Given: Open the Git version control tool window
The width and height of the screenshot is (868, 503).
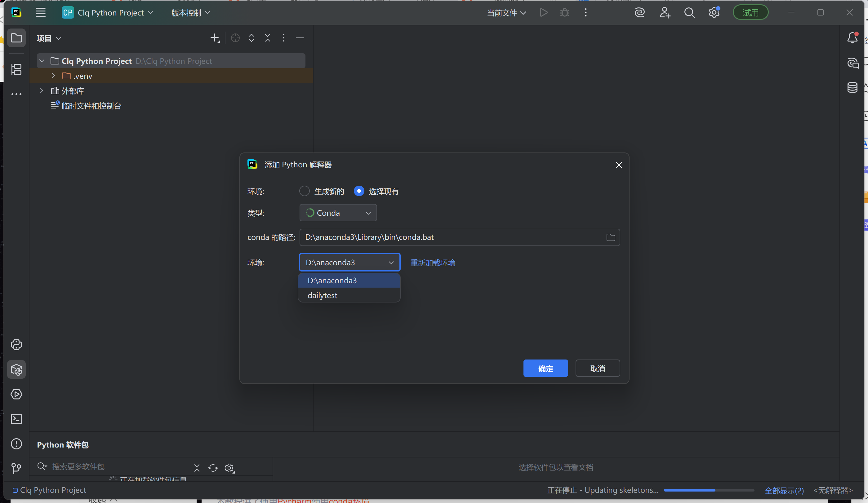Looking at the screenshot, I should pos(16,468).
